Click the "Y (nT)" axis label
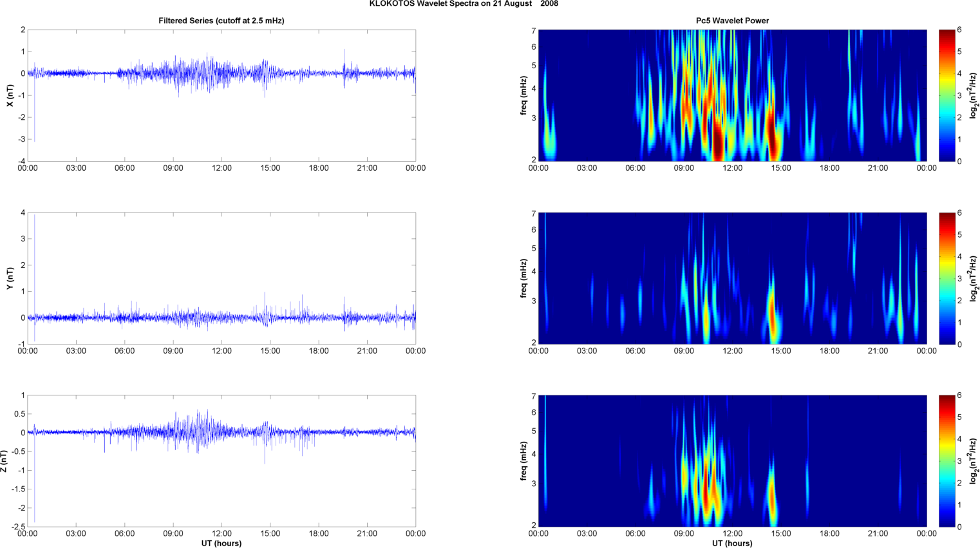Viewport: 980px width, 548px height. click(10, 278)
